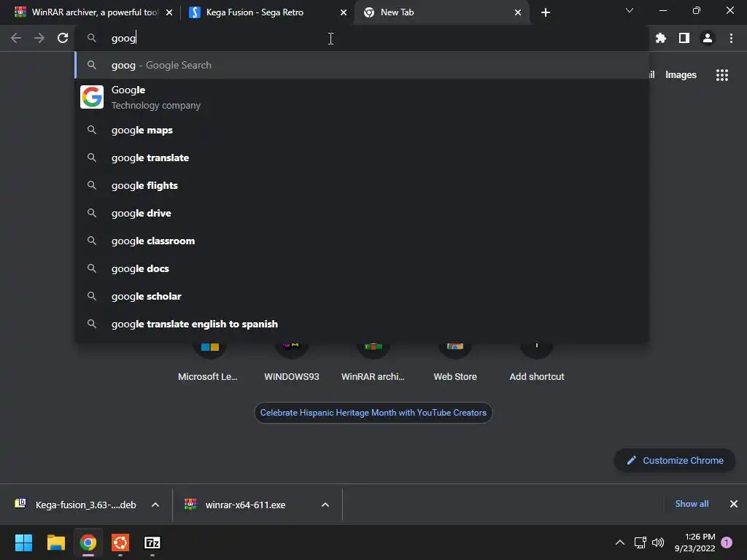This screenshot has width=747, height=560.
Task: Open the 7-Zip taskbar icon
Action: pos(152,542)
